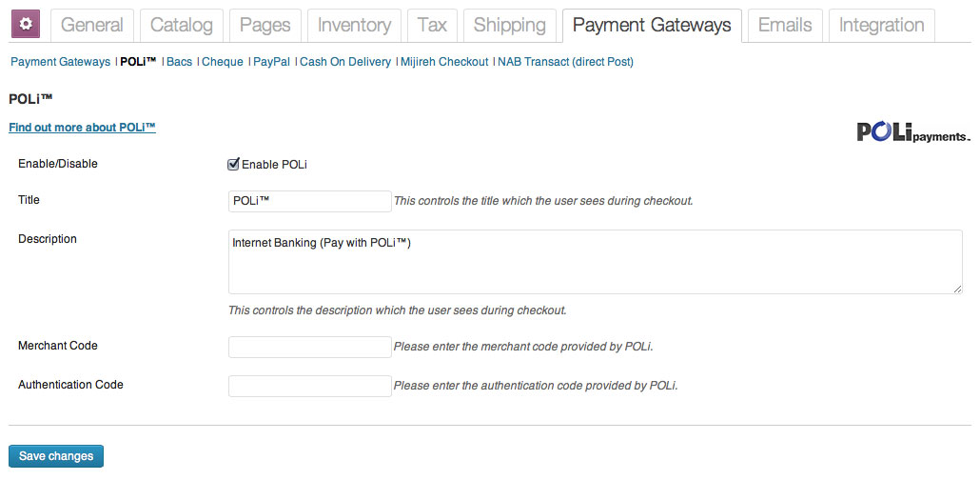980x480 pixels.
Task: Open the Shipping tab
Action: (x=509, y=26)
